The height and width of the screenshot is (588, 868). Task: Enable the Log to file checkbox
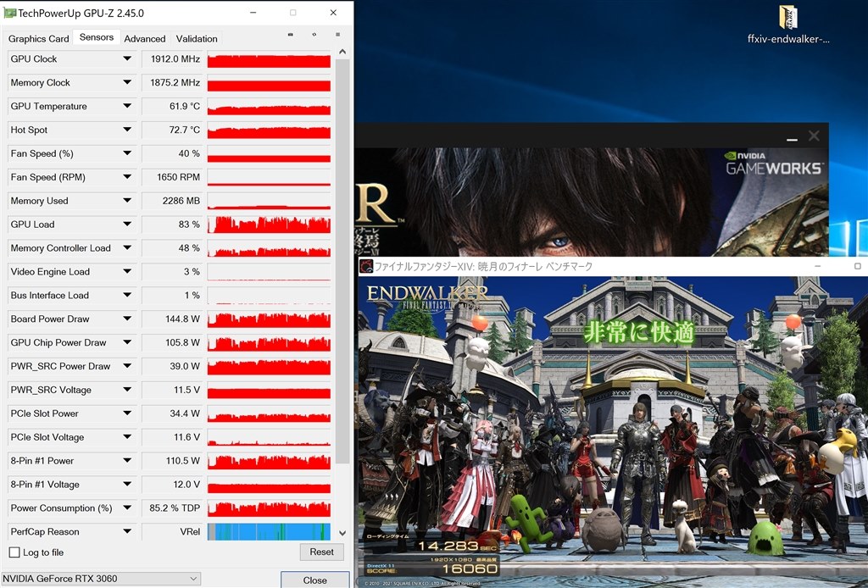[15, 552]
